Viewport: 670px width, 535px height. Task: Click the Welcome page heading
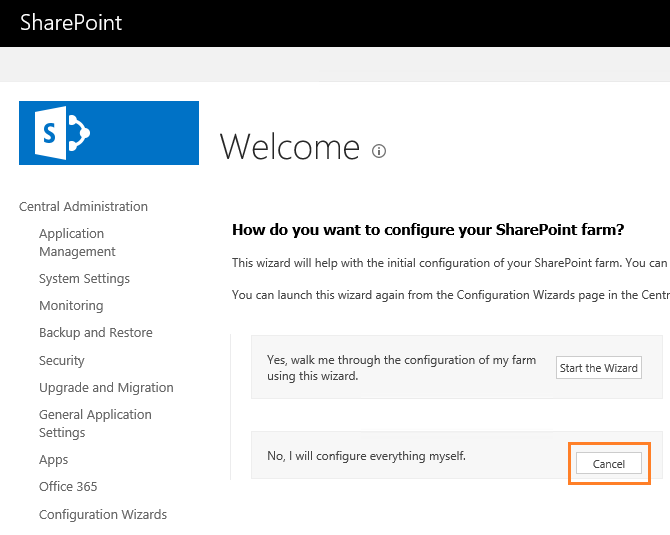[x=289, y=147]
